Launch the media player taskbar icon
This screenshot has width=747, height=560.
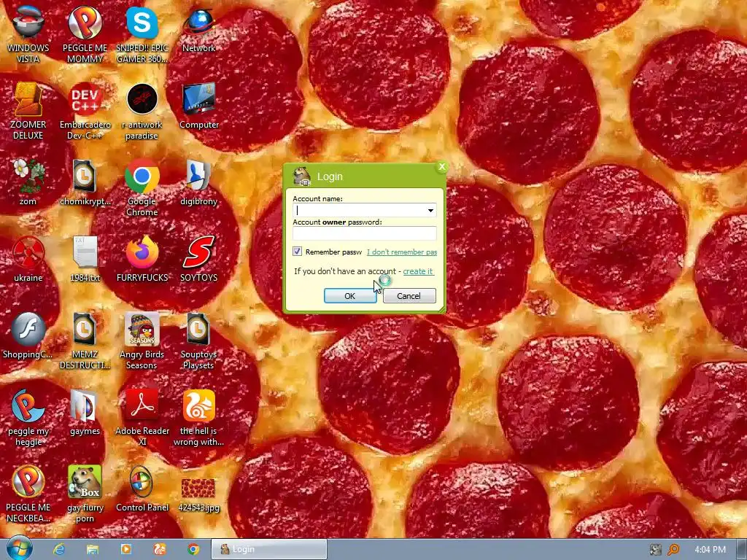point(125,549)
